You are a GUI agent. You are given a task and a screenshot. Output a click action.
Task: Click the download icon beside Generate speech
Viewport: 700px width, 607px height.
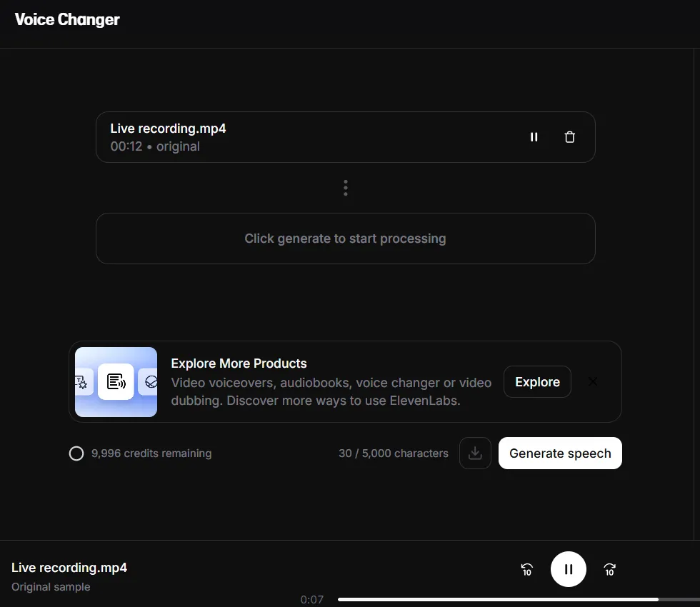[475, 453]
